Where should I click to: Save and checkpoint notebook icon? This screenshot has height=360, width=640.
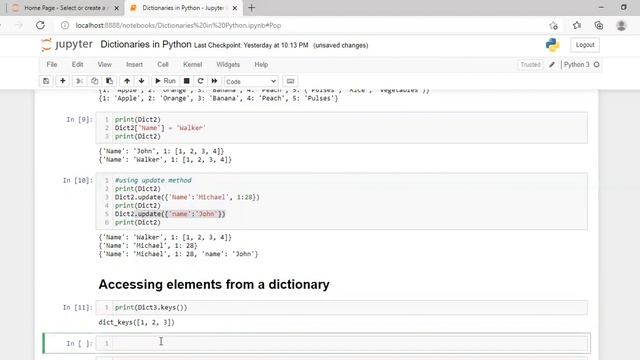[x=46, y=81]
